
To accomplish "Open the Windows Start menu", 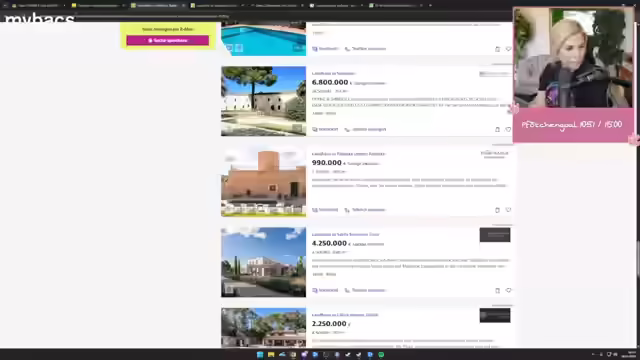I will (x=260, y=355).
